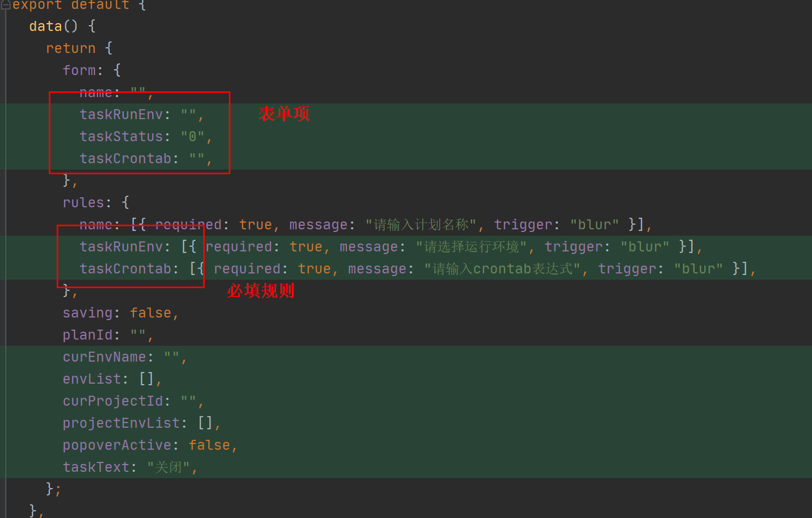Click the data() method name
Viewport: 812px width, 518px height.
(x=46, y=26)
